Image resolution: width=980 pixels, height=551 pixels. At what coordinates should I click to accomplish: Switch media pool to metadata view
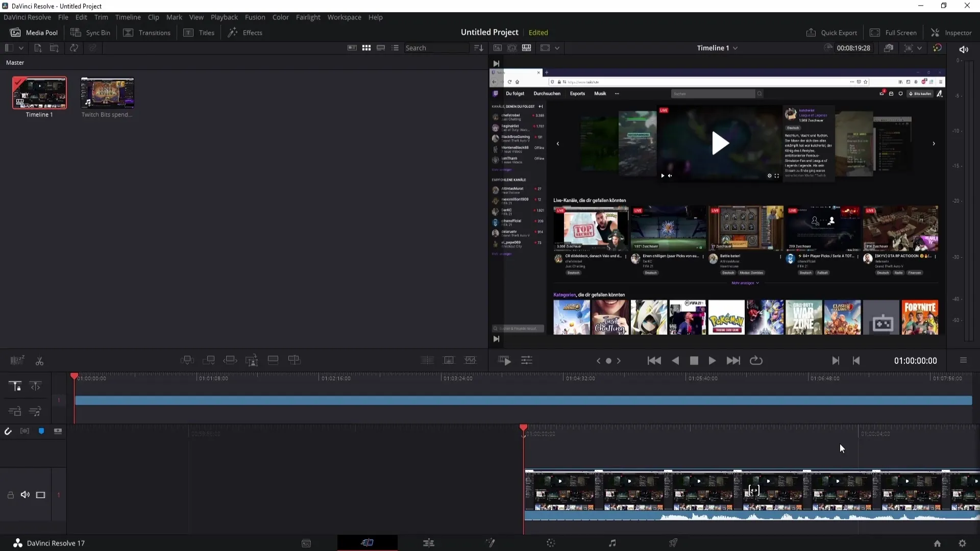click(x=352, y=48)
